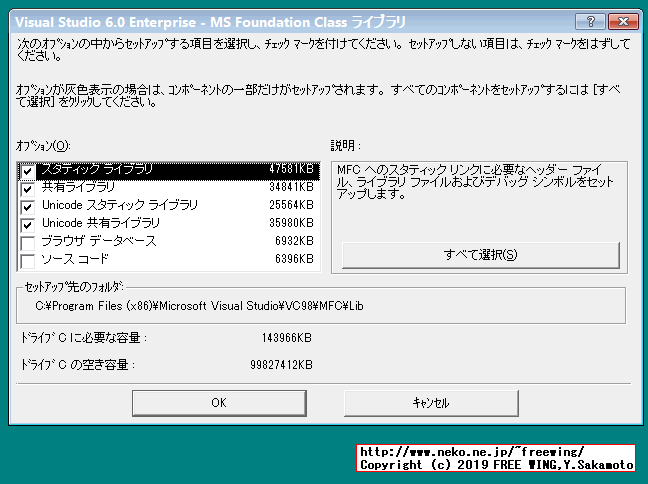Select the スタティック ライブラリ row label
648x484 pixels.
(98, 169)
